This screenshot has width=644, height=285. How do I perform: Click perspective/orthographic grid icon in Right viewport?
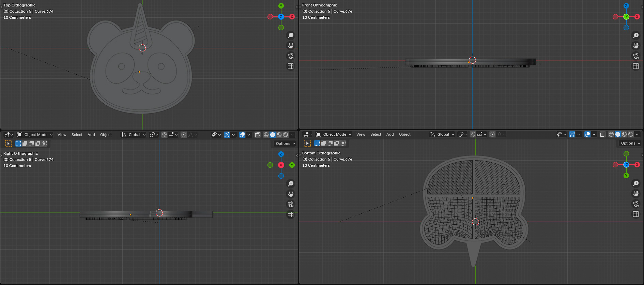(291, 214)
